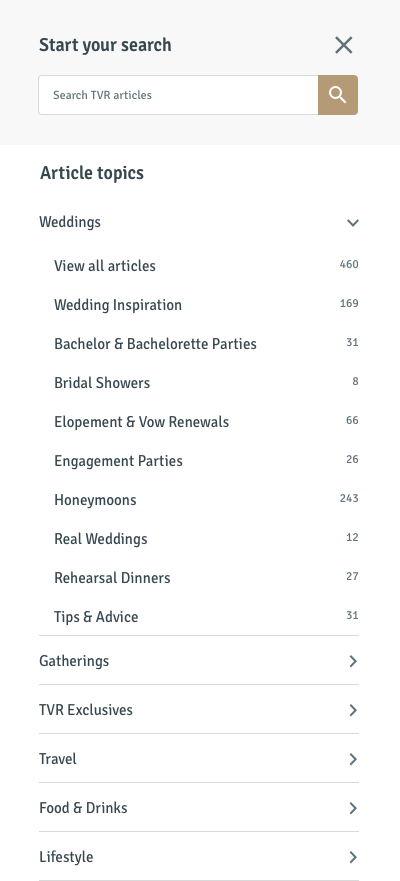Screen dimensions: 400x881
Task: Click the Weddings category heading
Action: coord(70,222)
